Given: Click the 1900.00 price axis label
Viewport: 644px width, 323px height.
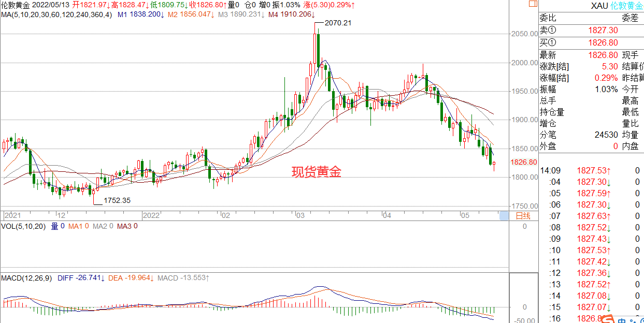Looking at the screenshot, I should click(524, 120).
